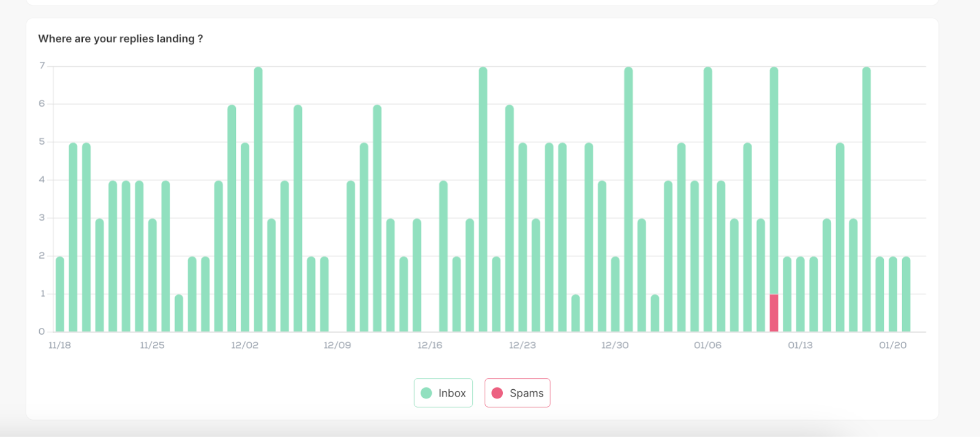Click the single-reply bar between 11/25 and 12/02

tap(179, 313)
